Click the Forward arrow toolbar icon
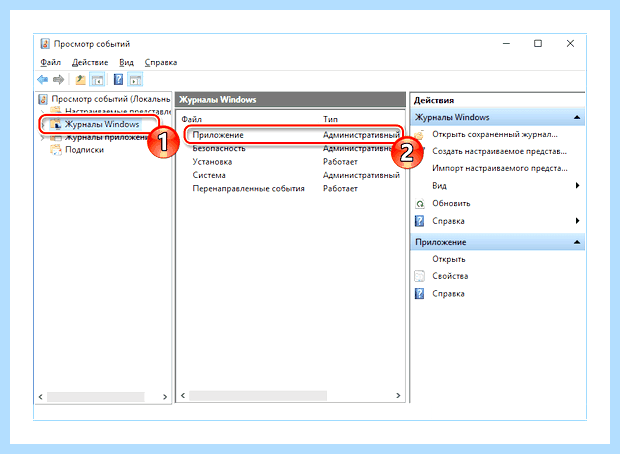This screenshot has width=620, height=454. click(59, 80)
